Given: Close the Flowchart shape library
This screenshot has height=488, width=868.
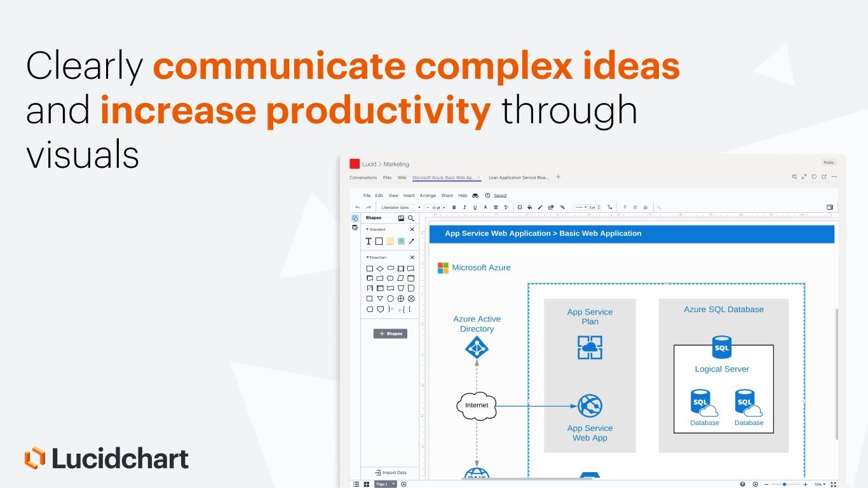Looking at the screenshot, I should tap(412, 257).
